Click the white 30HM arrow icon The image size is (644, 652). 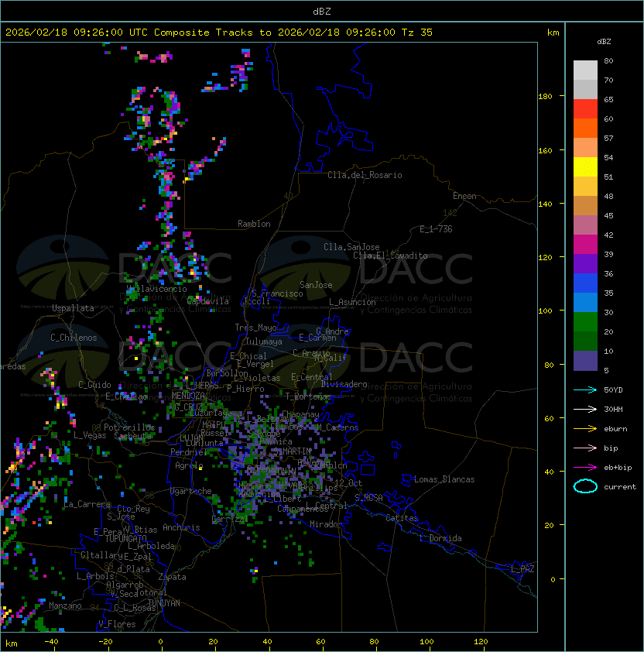tap(585, 409)
